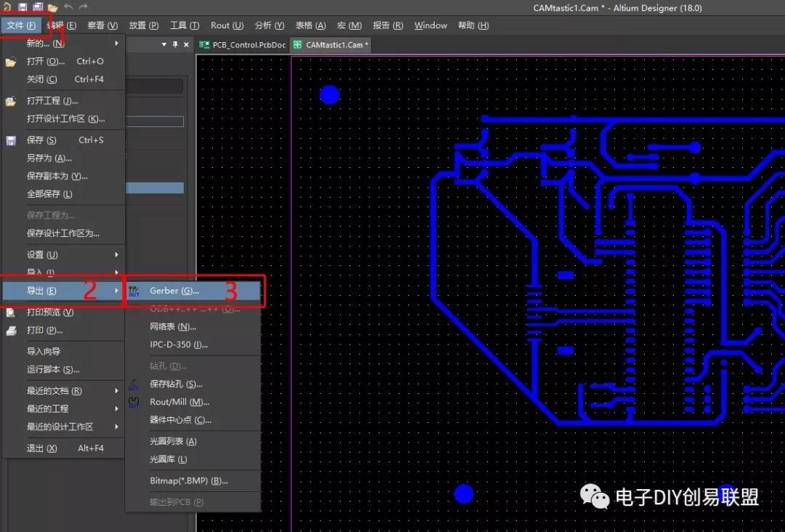Viewport: 785px width, 532px height.
Task: Choose 保存副本为 (V)...
Action: (x=63, y=176)
